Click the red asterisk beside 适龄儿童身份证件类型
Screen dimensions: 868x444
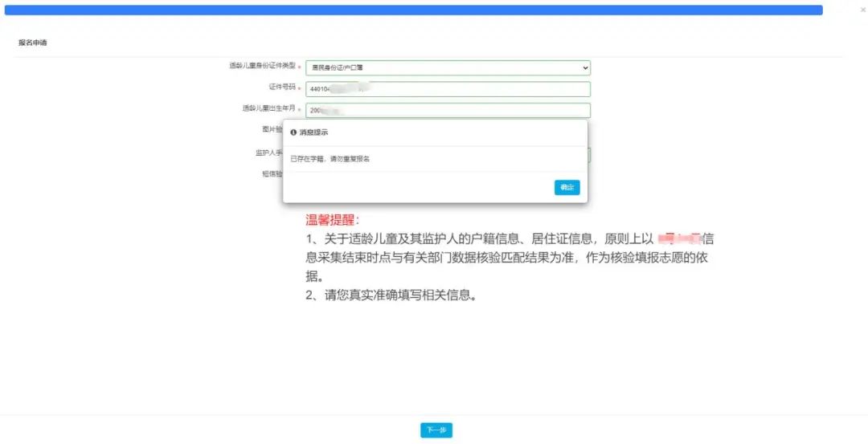(x=300, y=67)
